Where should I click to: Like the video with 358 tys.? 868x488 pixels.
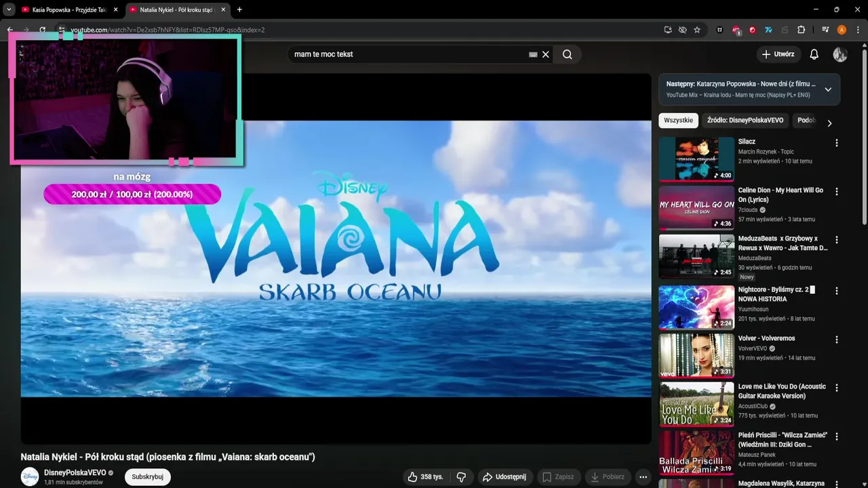426,477
